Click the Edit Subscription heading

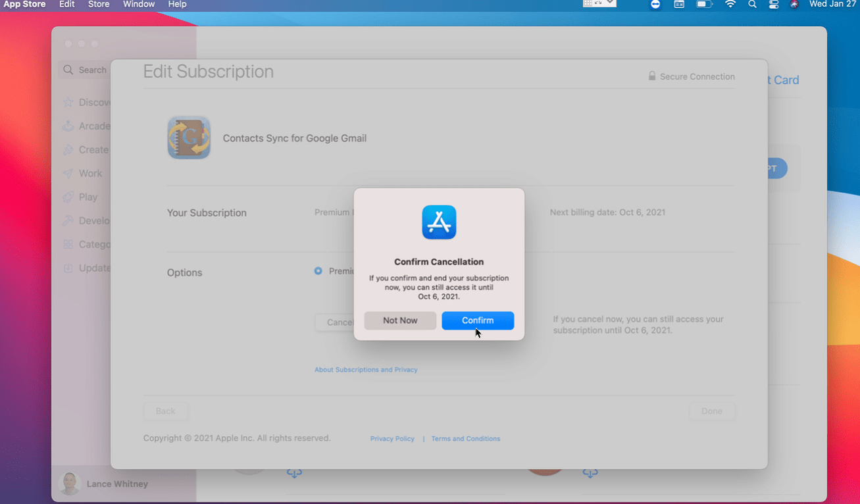coord(209,72)
